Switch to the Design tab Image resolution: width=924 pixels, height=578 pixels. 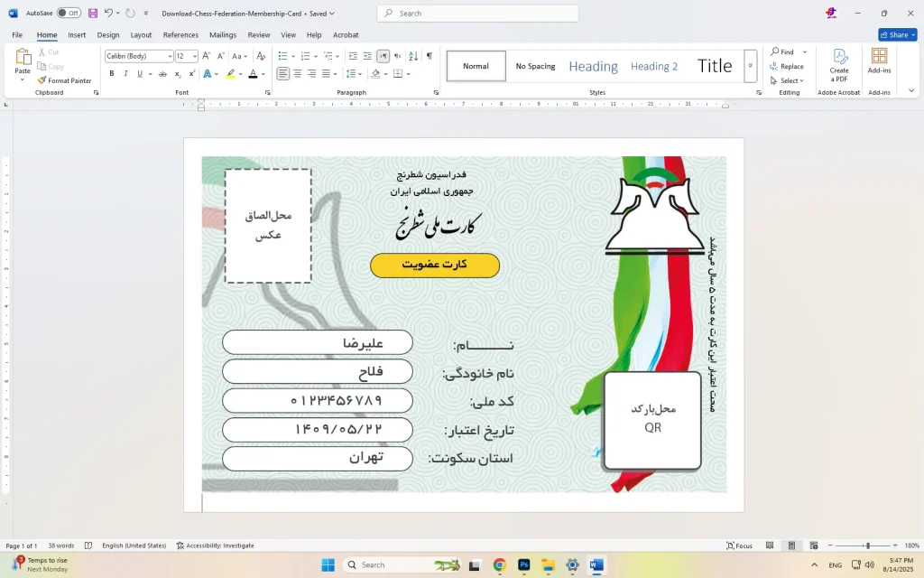point(108,35)
